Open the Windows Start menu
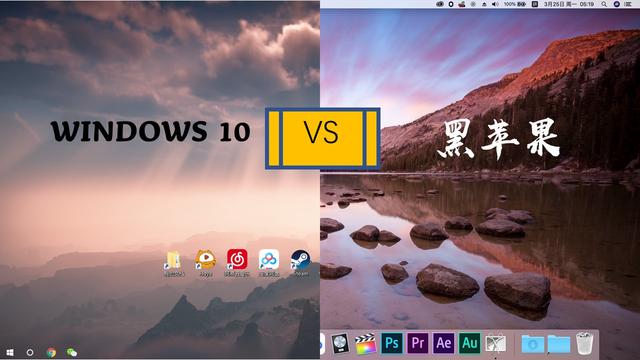The height and width of the screenshot is (360, 640). (10, 352)
